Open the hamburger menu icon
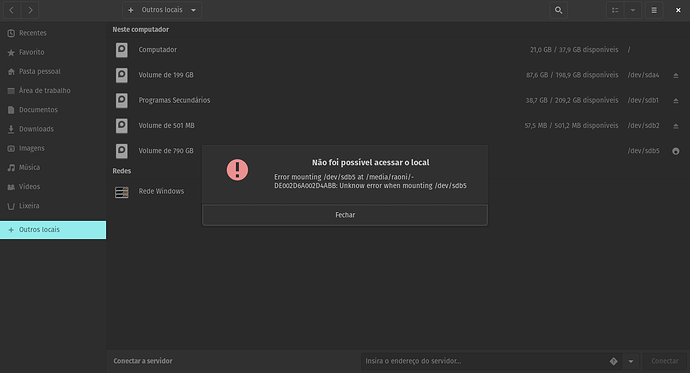 [654, 10]
